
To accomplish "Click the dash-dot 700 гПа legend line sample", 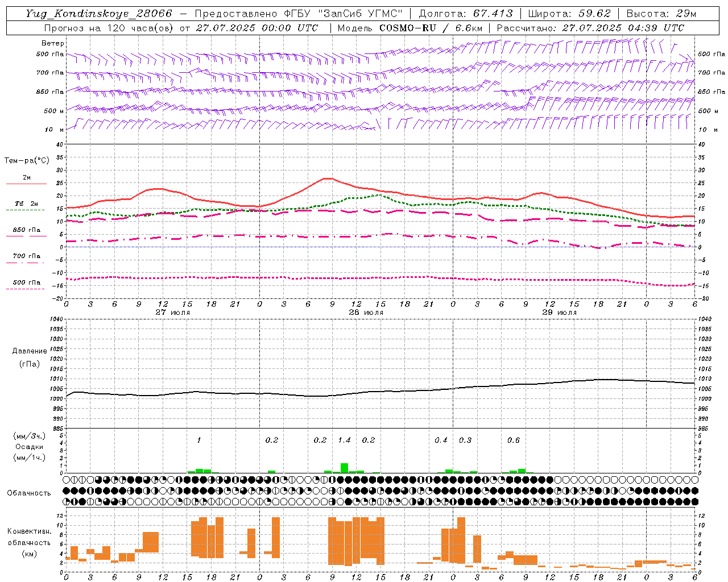I will coord(25,263).
